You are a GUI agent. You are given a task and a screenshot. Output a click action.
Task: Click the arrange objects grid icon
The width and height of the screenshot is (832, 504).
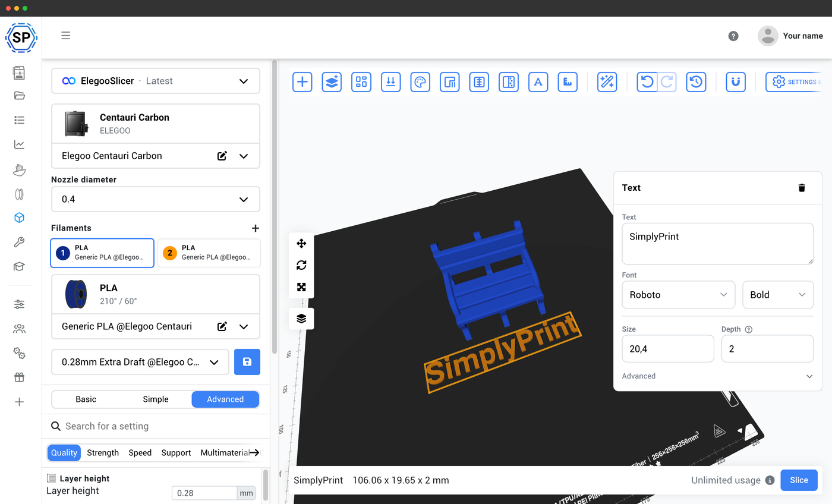pos(361,82)
